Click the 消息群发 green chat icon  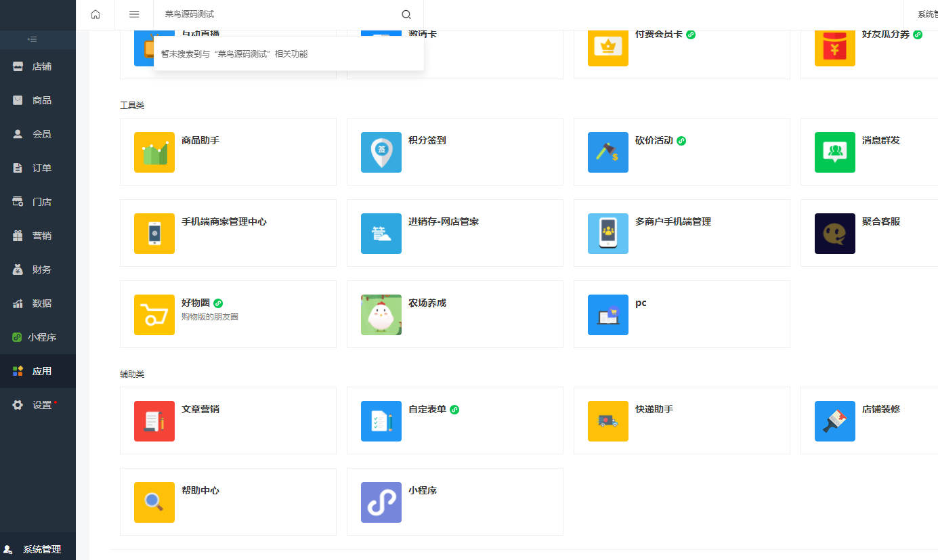point(835,152)
